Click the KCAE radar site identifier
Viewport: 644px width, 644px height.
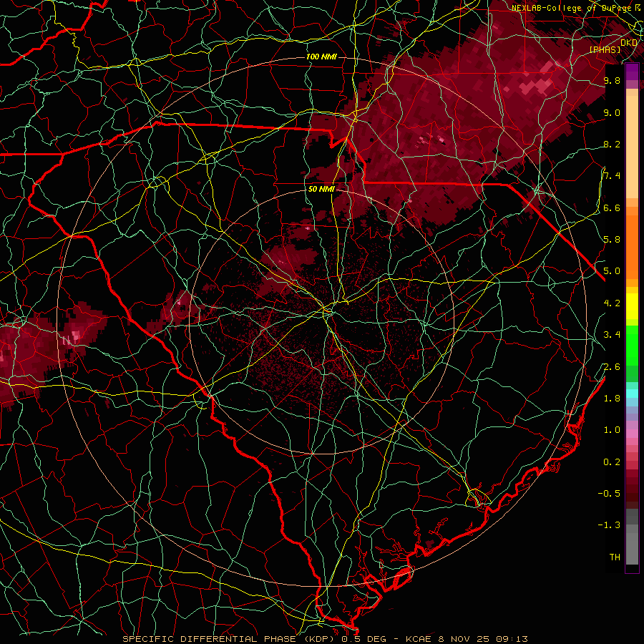(419, 639)
